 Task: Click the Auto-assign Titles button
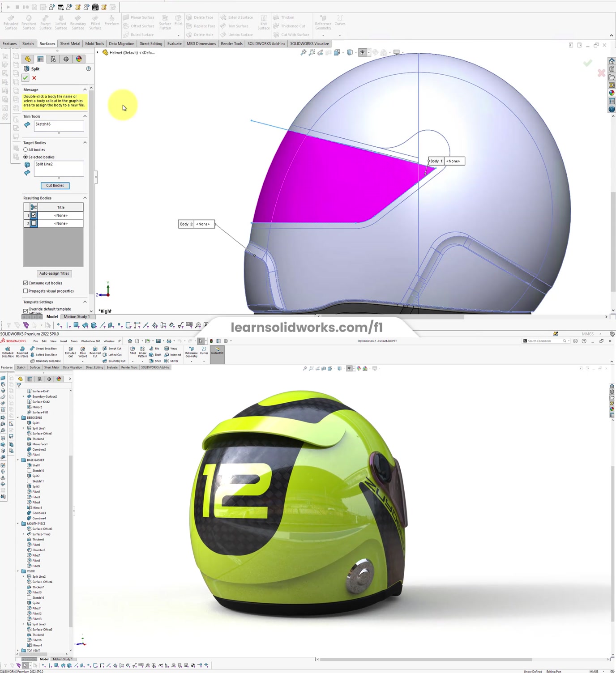(54, 273)
